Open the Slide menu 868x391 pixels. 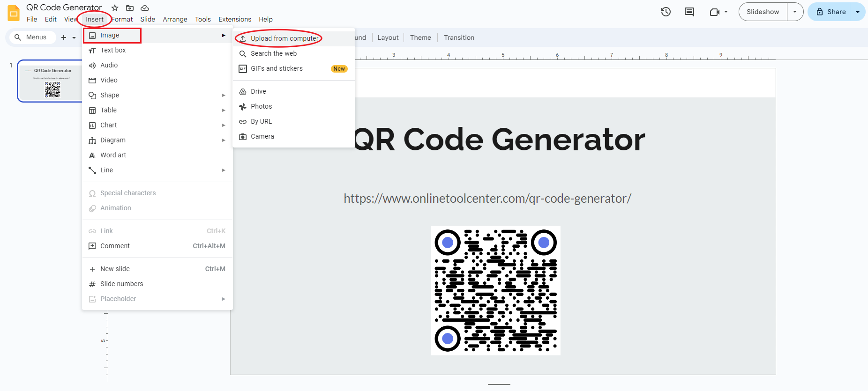pos(148,19)
